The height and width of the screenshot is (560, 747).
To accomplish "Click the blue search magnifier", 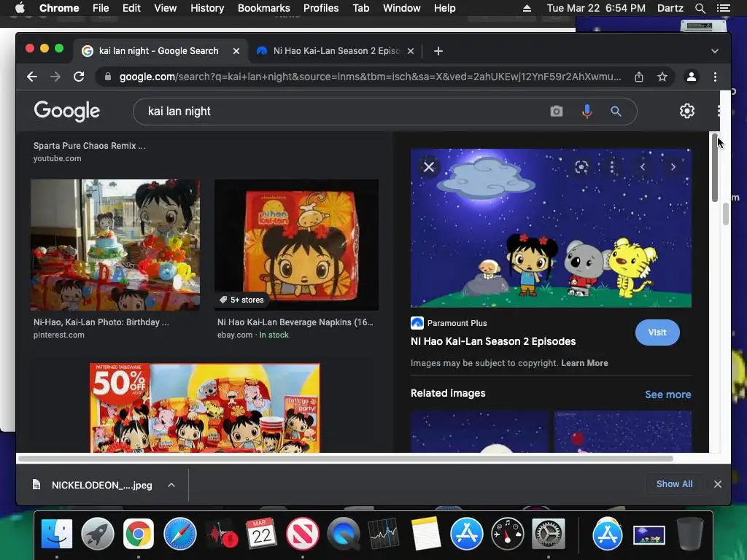I will (x=616, y=112).
